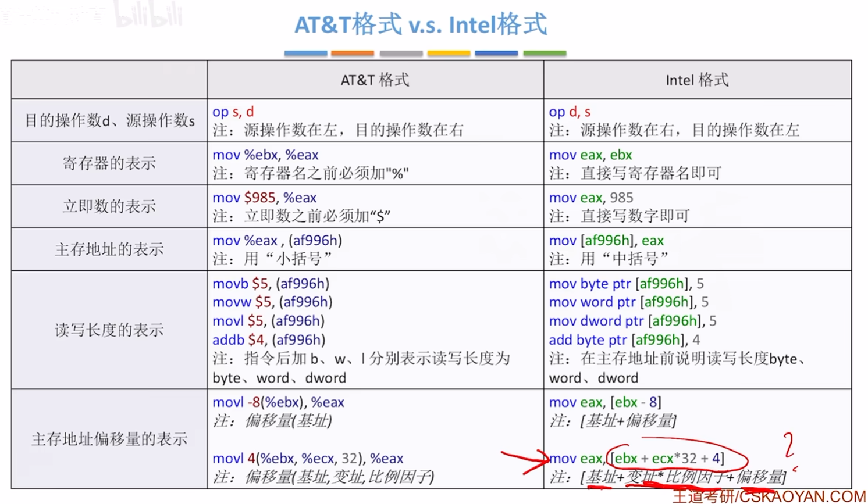Screen dimensions: 868x504
Task: Select the code "mov $985, %eax"
Action: pyautogui.click(x=265, y=198)
